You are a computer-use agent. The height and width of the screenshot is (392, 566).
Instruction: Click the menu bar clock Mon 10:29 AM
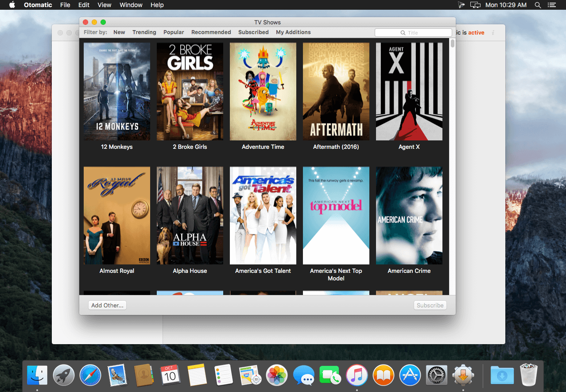pos(506,5)
